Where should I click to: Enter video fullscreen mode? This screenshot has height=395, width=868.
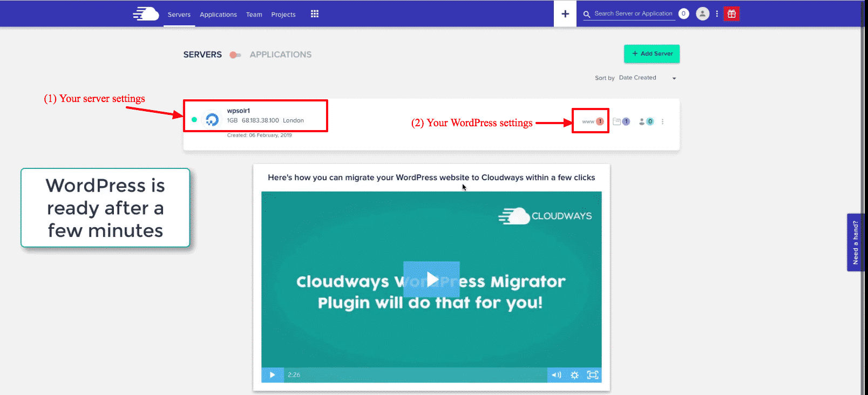click(x=593, y=375)
